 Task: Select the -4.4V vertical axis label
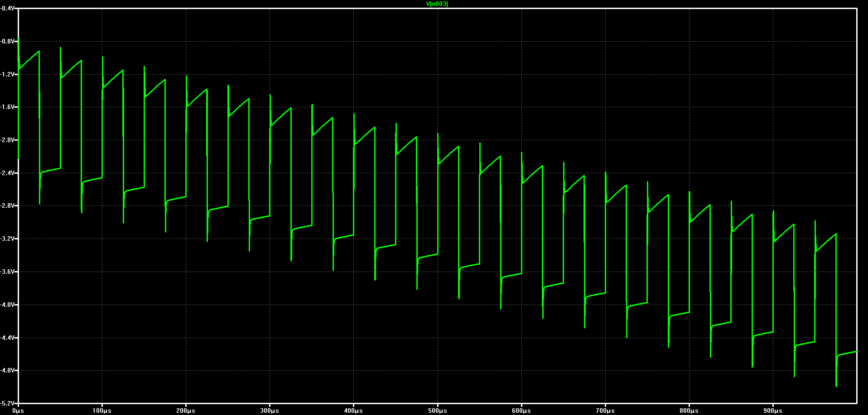(8, 338)
